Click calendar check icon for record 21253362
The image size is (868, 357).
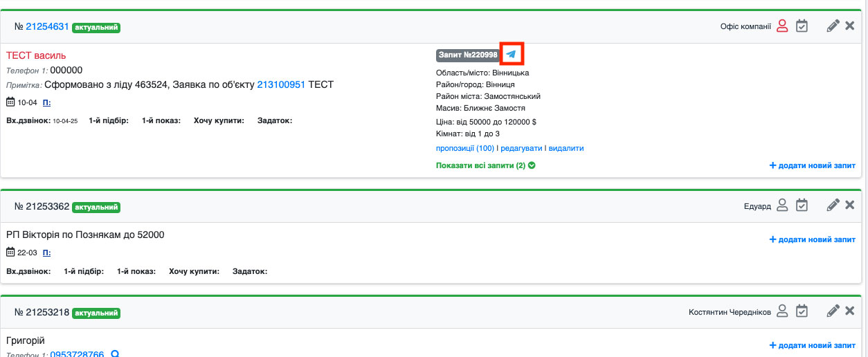pos(802,205)
